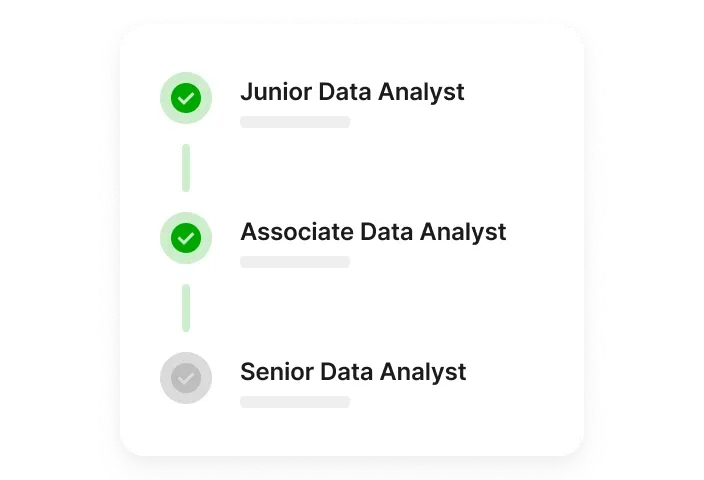Click 'Data' in the Junior Data Analyst title
704x480 pixels.
pos(346,92)
